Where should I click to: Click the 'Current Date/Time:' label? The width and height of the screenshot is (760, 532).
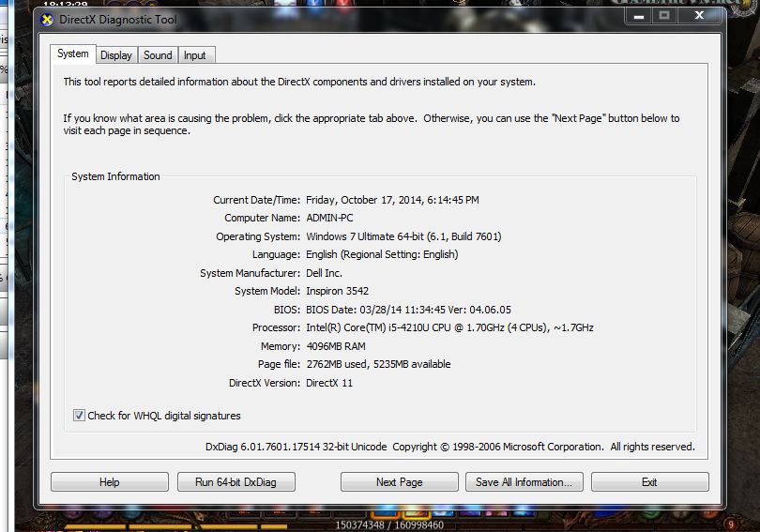coord(256,200)
